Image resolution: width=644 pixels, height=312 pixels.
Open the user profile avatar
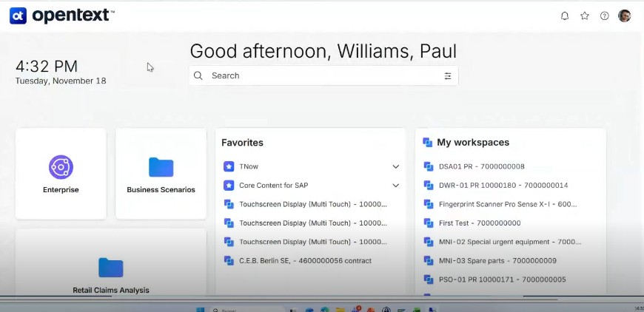click(624, 16)
